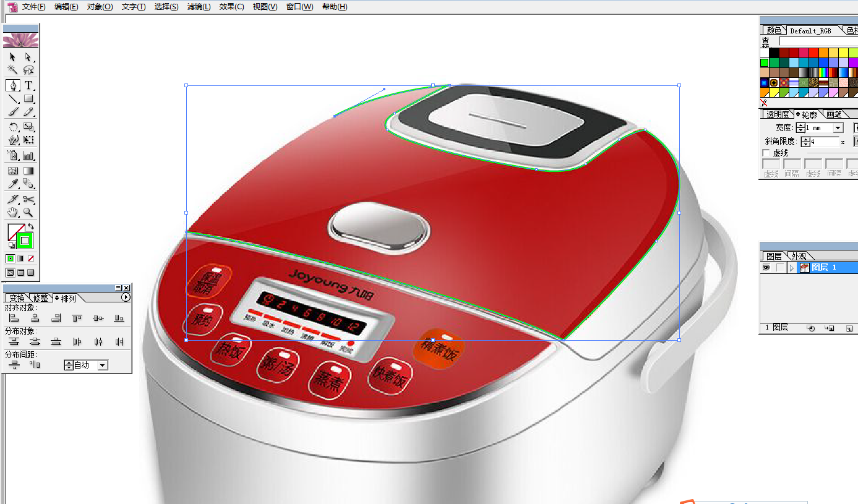Reset to default fill and stroke
This screenshot has width=858, height=504.
11,246
